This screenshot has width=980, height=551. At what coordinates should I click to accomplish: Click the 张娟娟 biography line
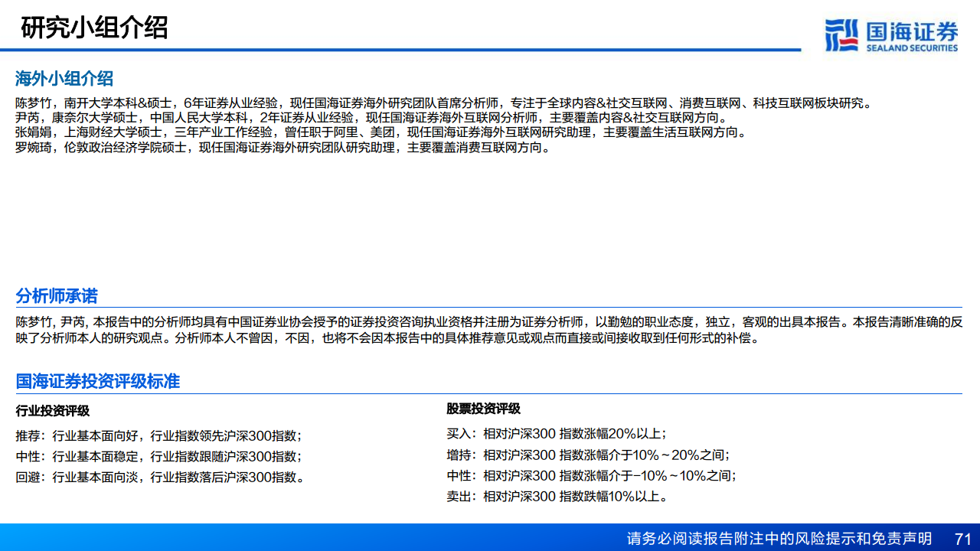(381, 132)
